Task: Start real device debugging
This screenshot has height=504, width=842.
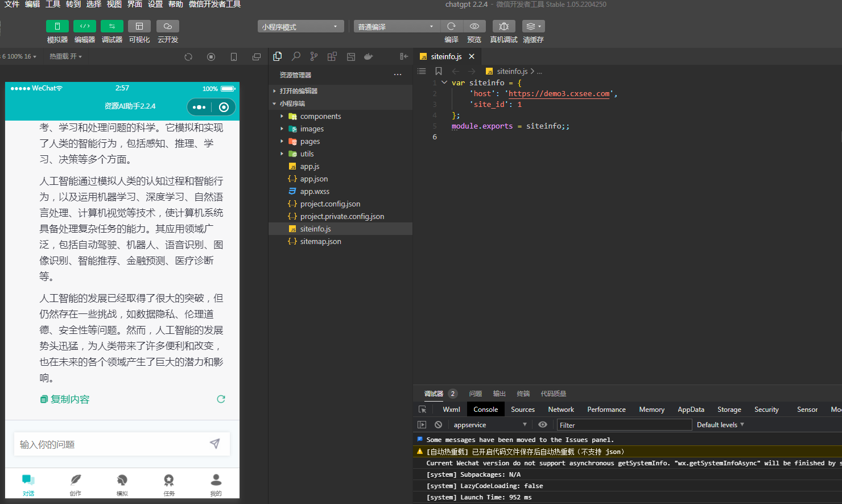Action: pyautogui.click(x=503, y=26)
